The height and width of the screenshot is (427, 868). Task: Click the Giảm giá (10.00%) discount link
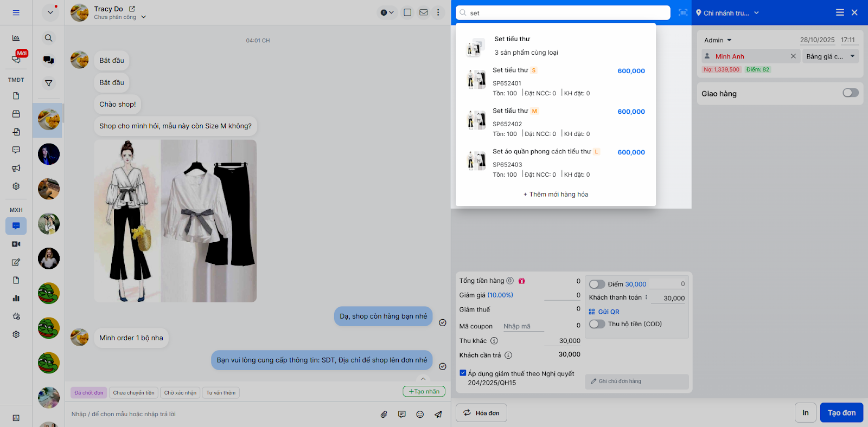click(500, 295)
